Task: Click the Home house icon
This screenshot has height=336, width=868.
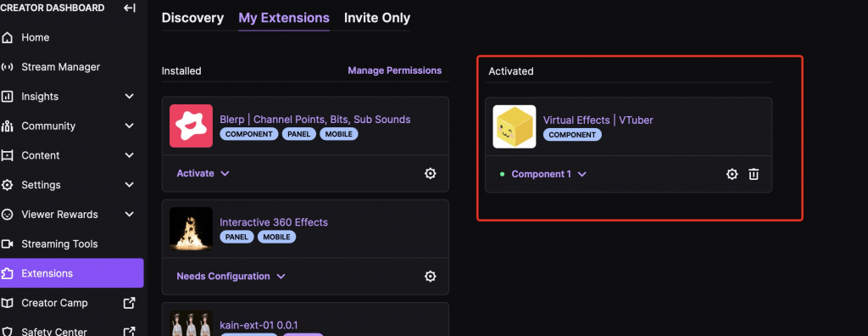Action: coord(7,37)
